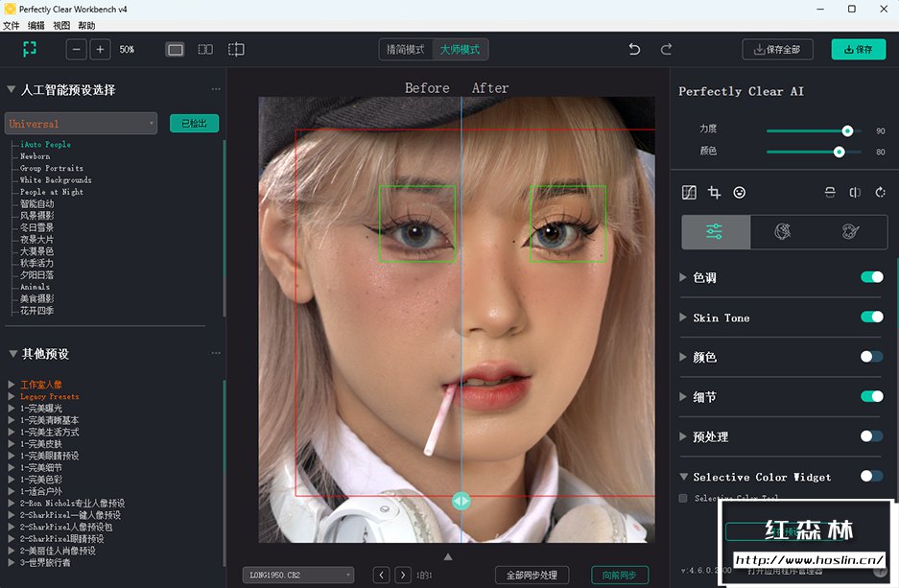Expand the 1-完美皮肤 preset group
The width and height of the screenshot is (899, 588).
tap(12, 443)
